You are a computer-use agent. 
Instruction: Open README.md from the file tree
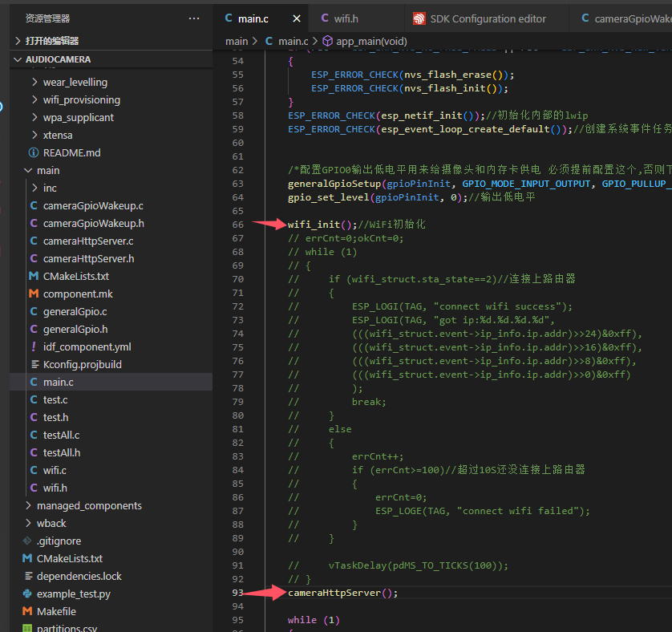click(x=71, y=152)
